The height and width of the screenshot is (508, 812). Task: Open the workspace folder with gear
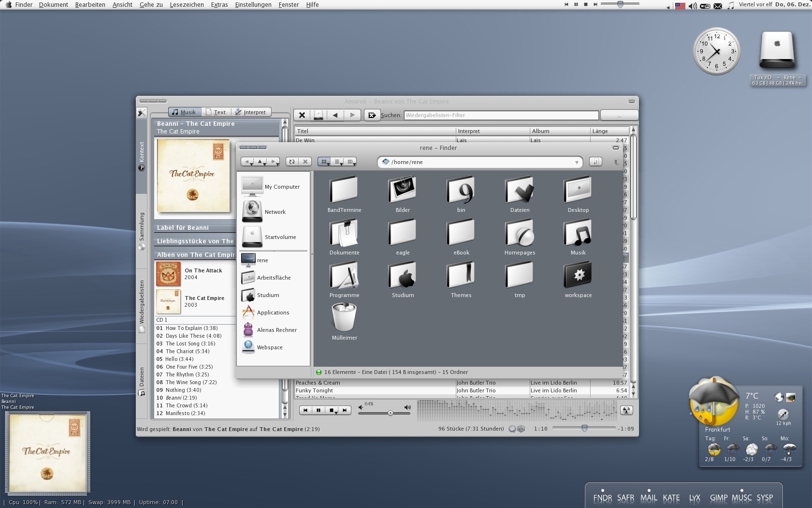[578, 275]
